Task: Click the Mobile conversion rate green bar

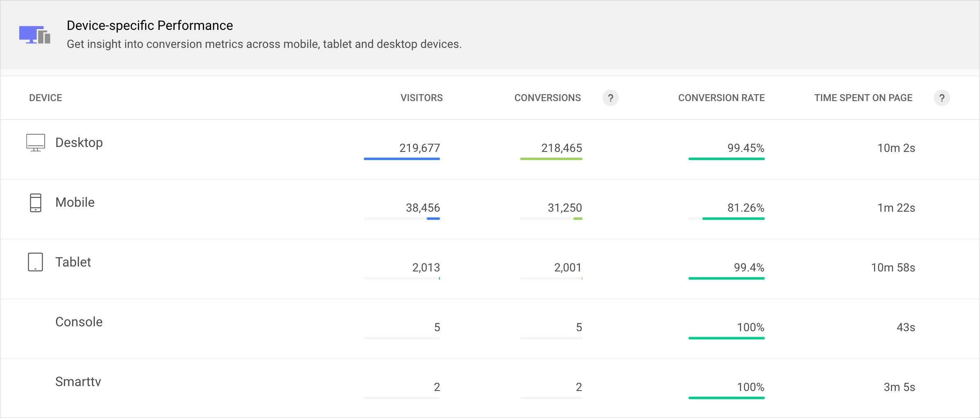Action: (x=733, y=219)
